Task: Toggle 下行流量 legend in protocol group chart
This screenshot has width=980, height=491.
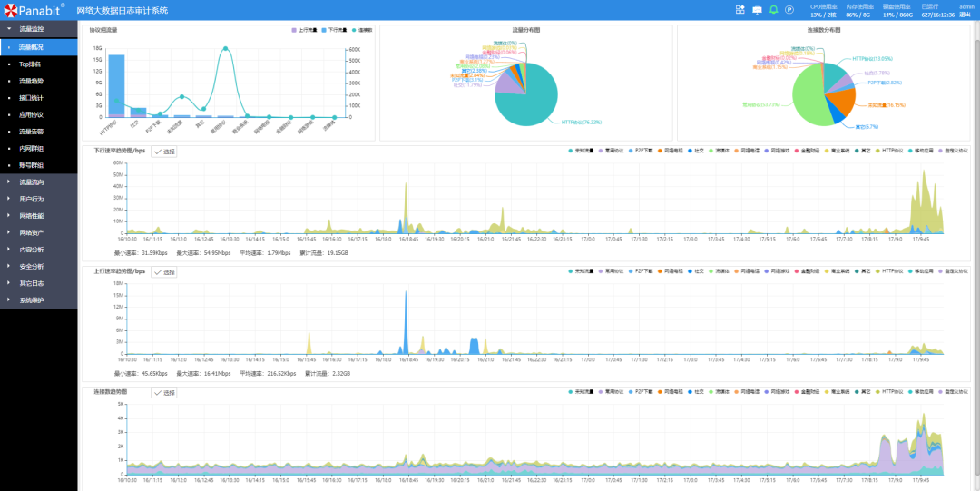Action: (x=337, y=30)
